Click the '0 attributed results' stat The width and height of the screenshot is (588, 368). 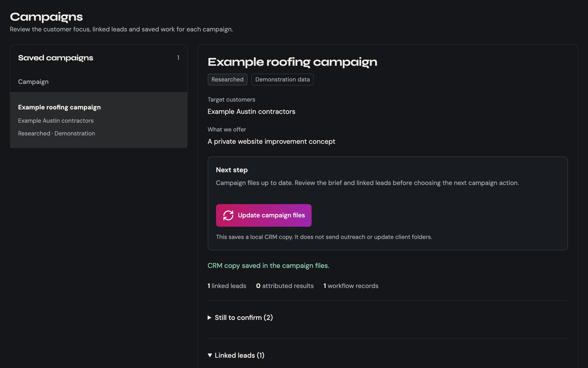285,286
